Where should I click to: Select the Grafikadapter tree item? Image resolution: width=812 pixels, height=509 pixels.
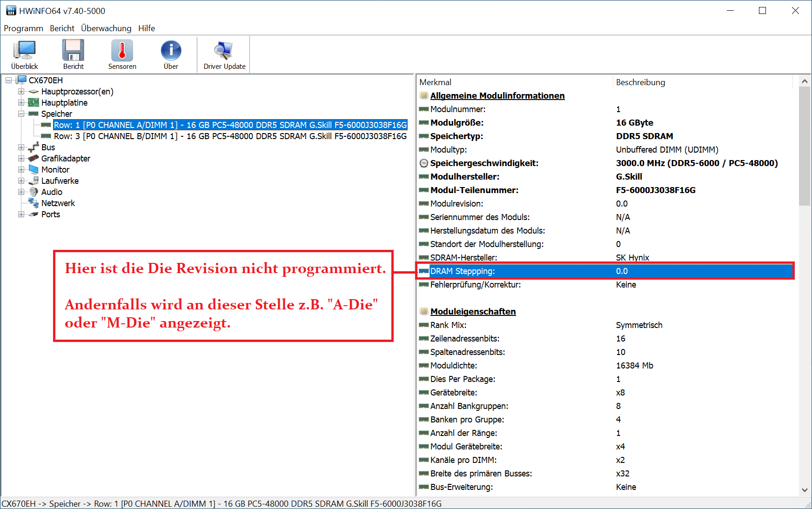tap(66, 159)
